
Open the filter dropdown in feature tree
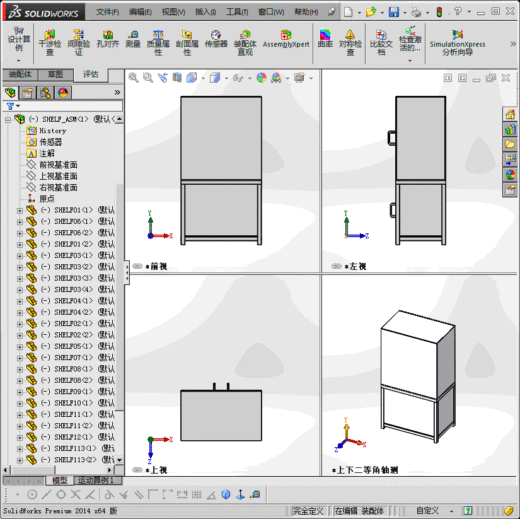point(18,106)
